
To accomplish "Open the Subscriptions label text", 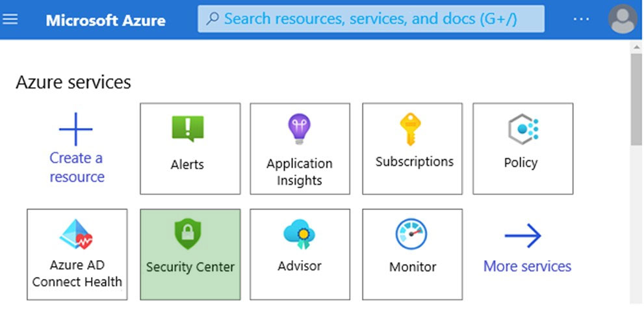I will [x=415, y=161].
